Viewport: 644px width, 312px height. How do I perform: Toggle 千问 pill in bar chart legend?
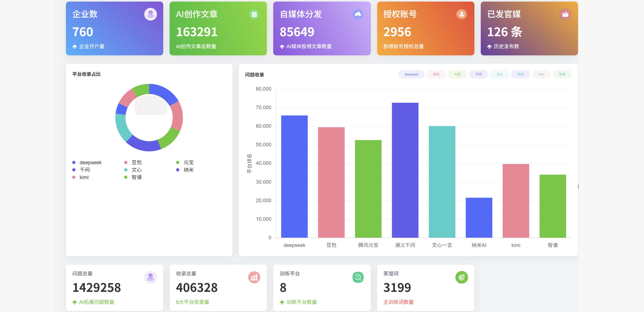coord(478,75)
